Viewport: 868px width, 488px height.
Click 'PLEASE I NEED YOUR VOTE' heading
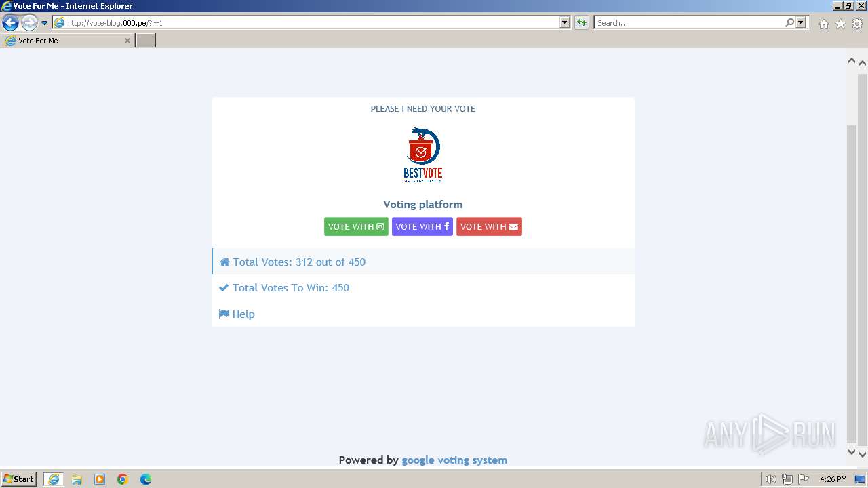(x=423, y=108)
